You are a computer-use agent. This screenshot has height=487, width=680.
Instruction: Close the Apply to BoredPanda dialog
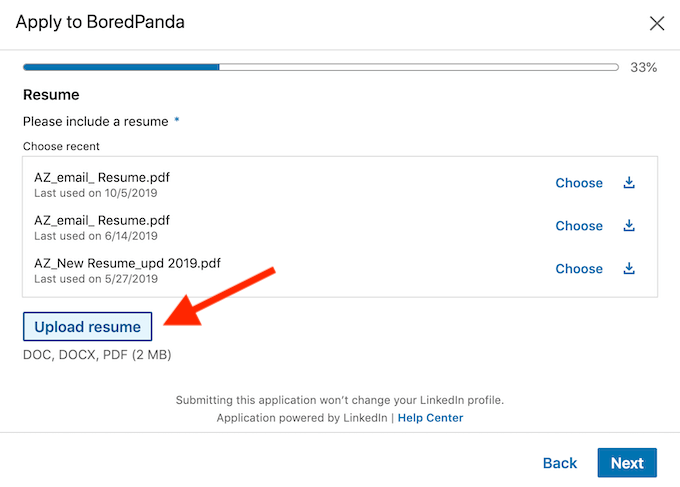[657, 23]
